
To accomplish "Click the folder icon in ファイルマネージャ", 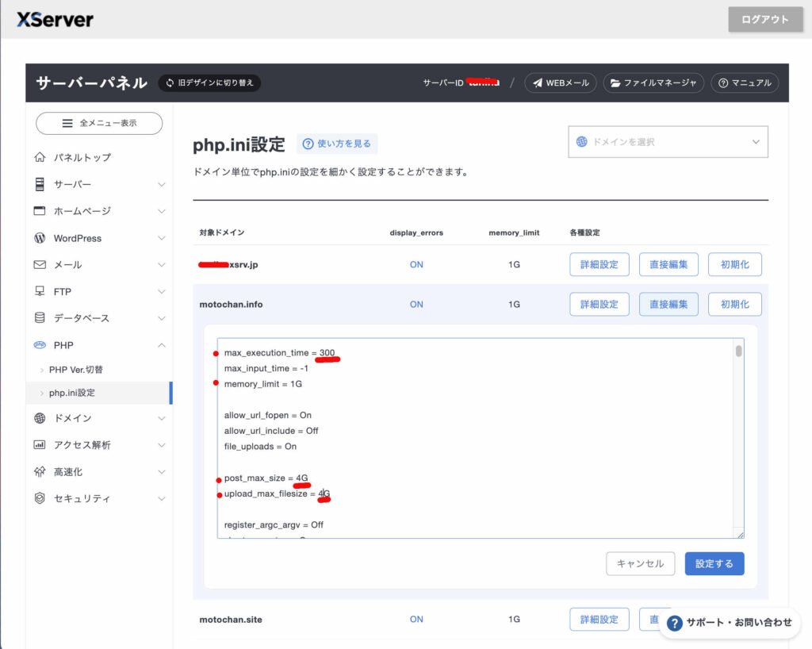I will (x=615, y=83).
